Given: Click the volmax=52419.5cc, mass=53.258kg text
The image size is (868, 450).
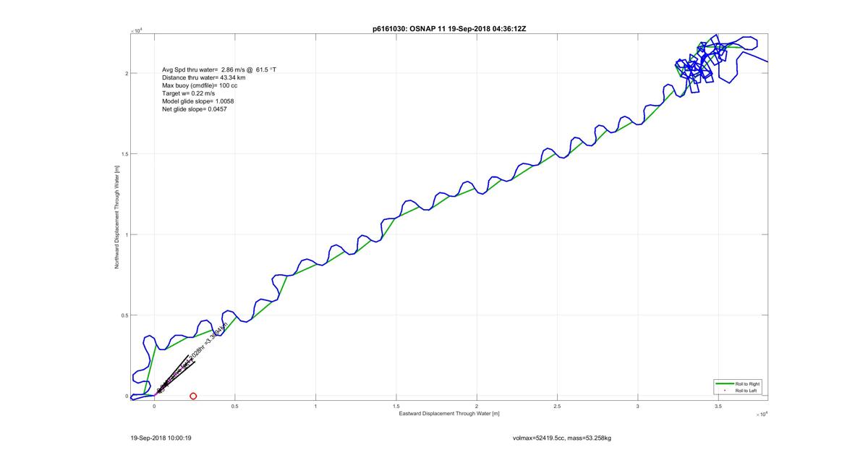Looking at the screenshot, I should pos(562,438).
